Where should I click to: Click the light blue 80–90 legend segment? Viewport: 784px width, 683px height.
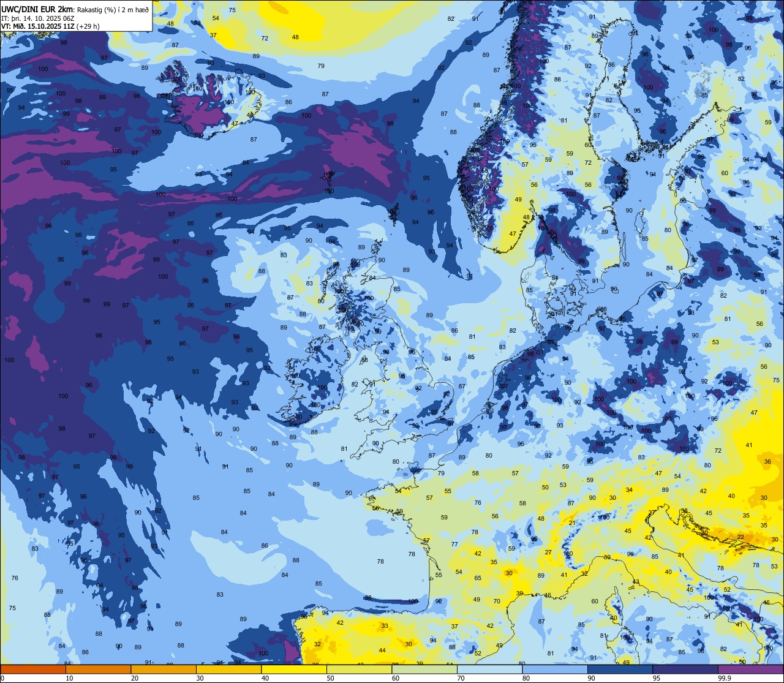point(555,669)
